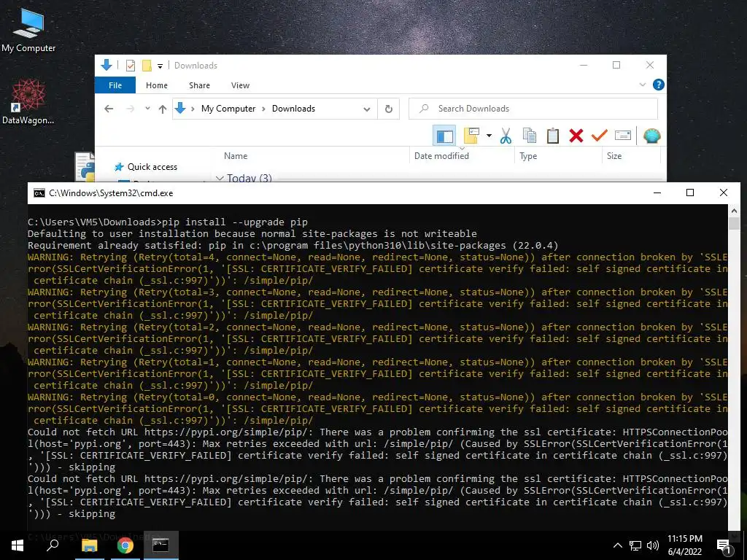This screenshot has width=747, height=560.
Task: Open recent locations dropdown chevron
Action: click(x=147, y=109)
